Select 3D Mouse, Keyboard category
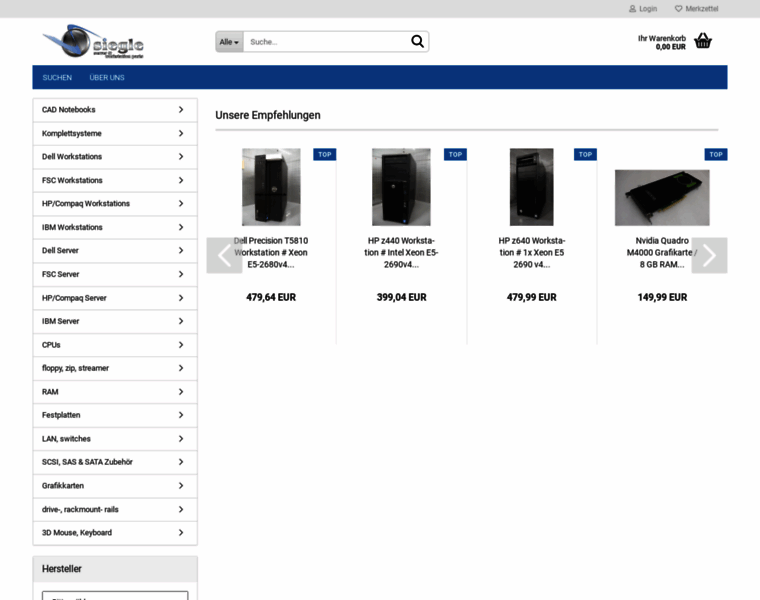760x600 pixels. [115, 533]
